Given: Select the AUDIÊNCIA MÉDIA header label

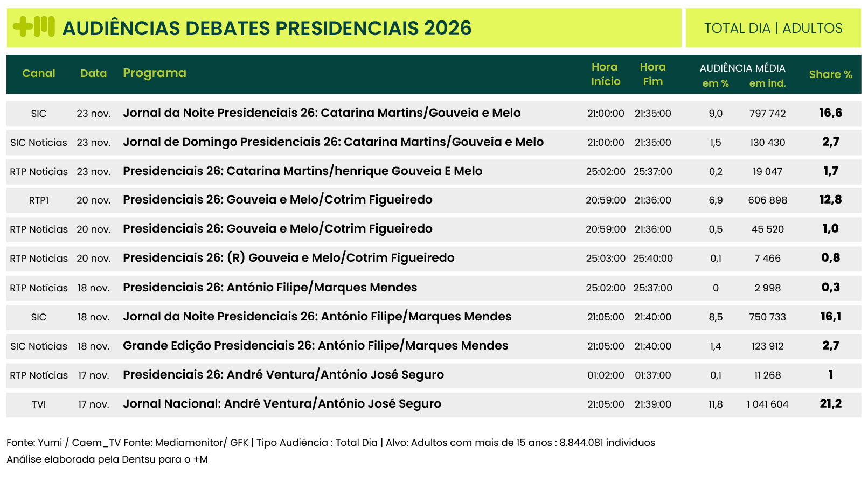Looking at the screenshot, I should [x=742, y=68].
